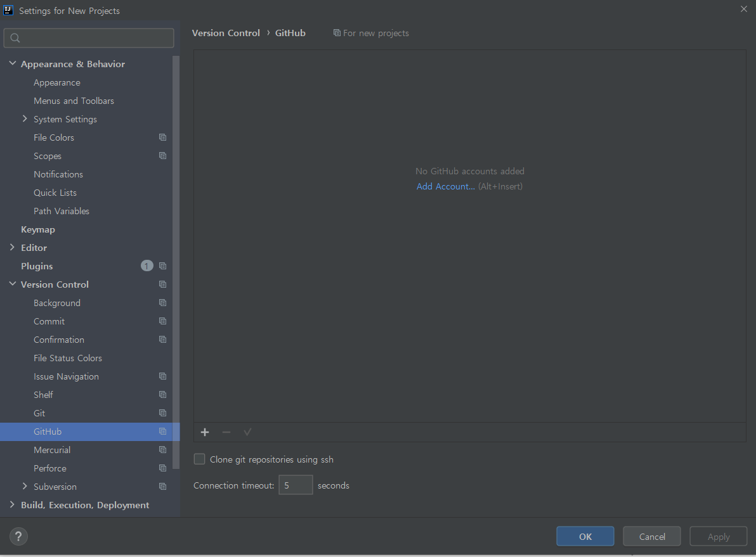Viewport: 756px width, 557px height.
Task: Select the Keymap settings page
Action: (x=38, y=229)
